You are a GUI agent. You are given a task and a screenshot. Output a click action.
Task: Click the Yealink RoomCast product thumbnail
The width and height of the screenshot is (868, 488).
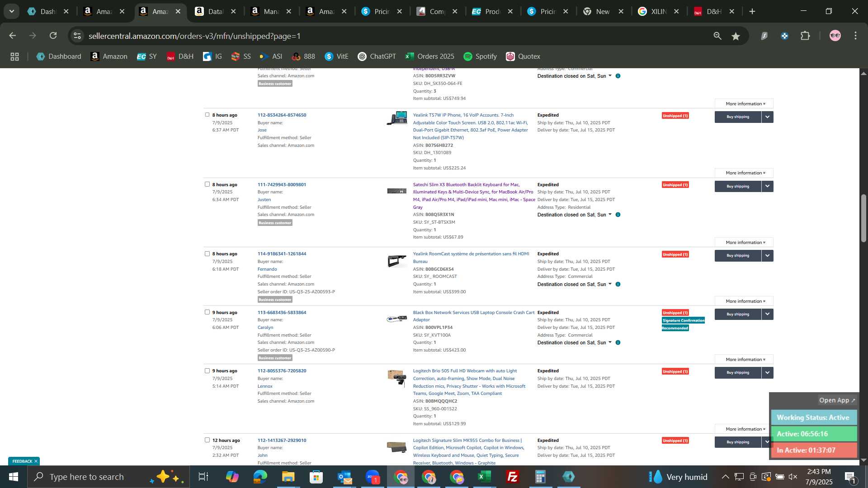pos(397,261)
